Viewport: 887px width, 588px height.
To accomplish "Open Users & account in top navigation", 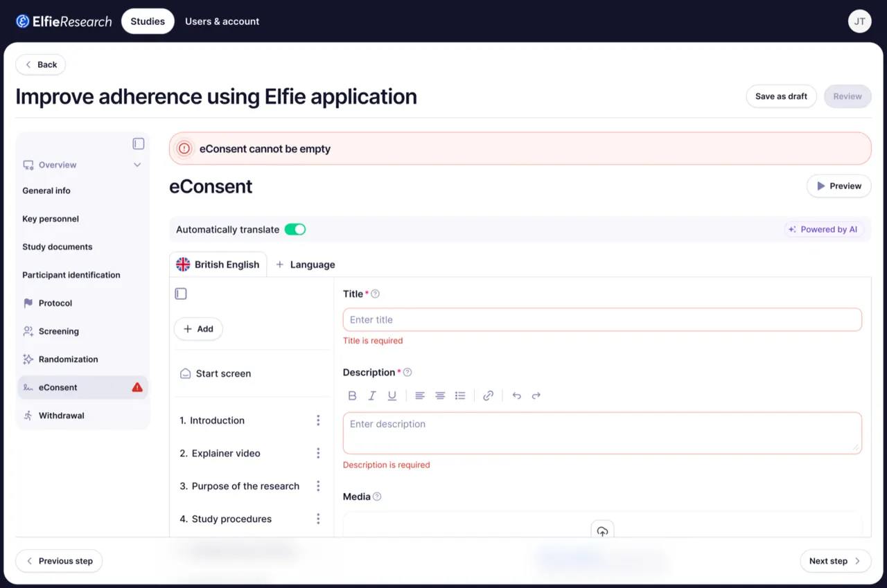I will click(222, 21).
